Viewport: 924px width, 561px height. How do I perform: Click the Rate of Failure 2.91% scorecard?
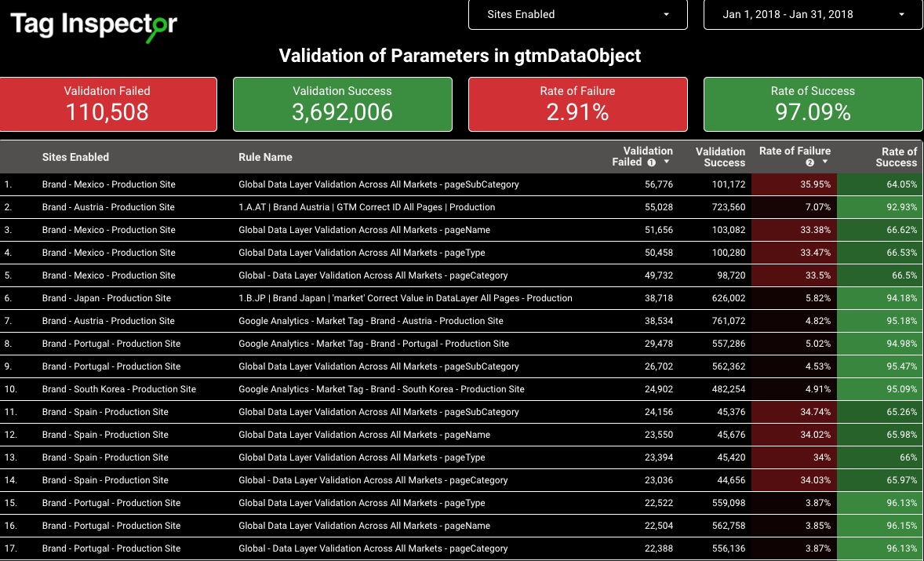point(577,104)
